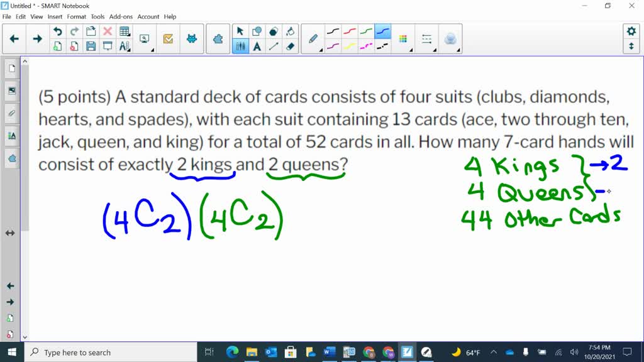This screenshot has width=644, height=362.
Task: Open the screen view magnifier options
Action: [145, 39]
